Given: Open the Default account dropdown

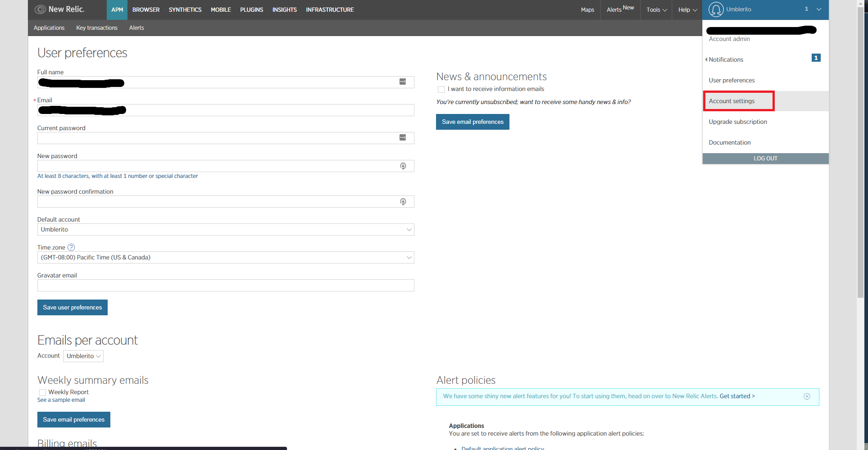Looking at the screenshot, I should (226, 230).
